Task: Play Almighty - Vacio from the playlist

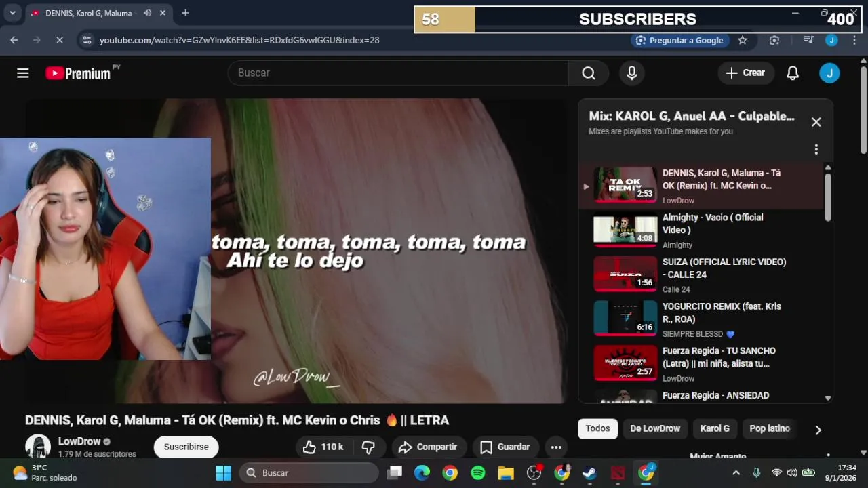Action: [x=702, y=230]
